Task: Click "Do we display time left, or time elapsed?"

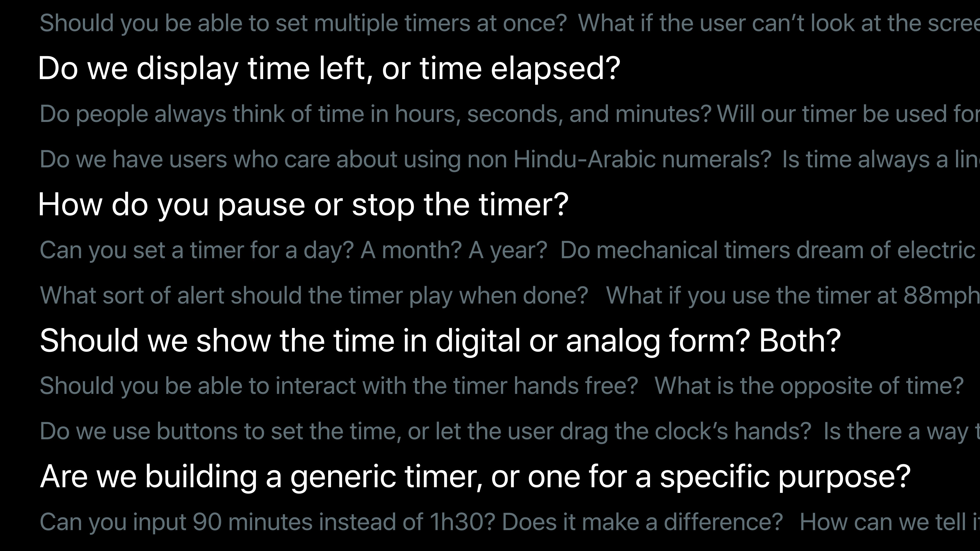Action: pyautogui.click(x=329, y=68)
